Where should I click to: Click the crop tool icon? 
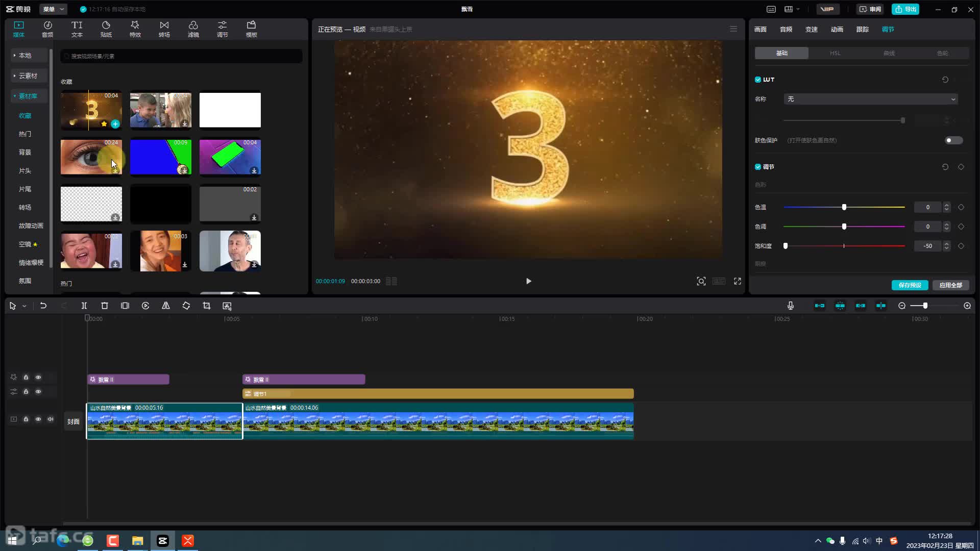pyautogui.click(x=207, y=306)
